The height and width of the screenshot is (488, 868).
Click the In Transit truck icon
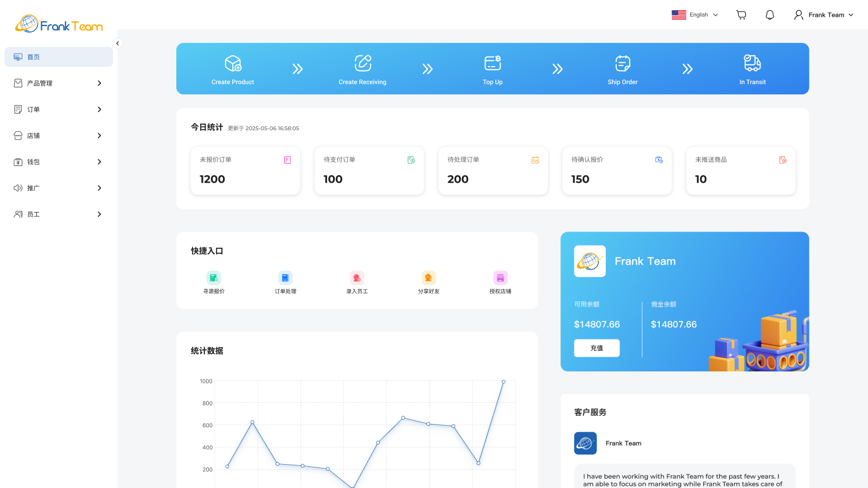point(752,62)
